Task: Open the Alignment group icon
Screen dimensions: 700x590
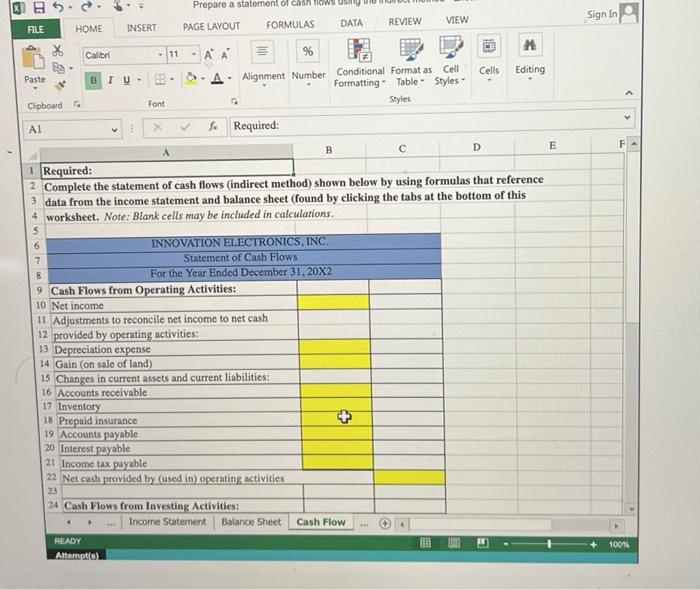Action: (x=262, y=51)
